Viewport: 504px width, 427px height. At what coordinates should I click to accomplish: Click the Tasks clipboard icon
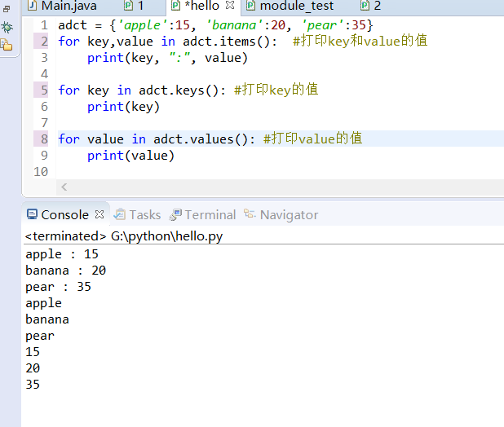point(120,214)
